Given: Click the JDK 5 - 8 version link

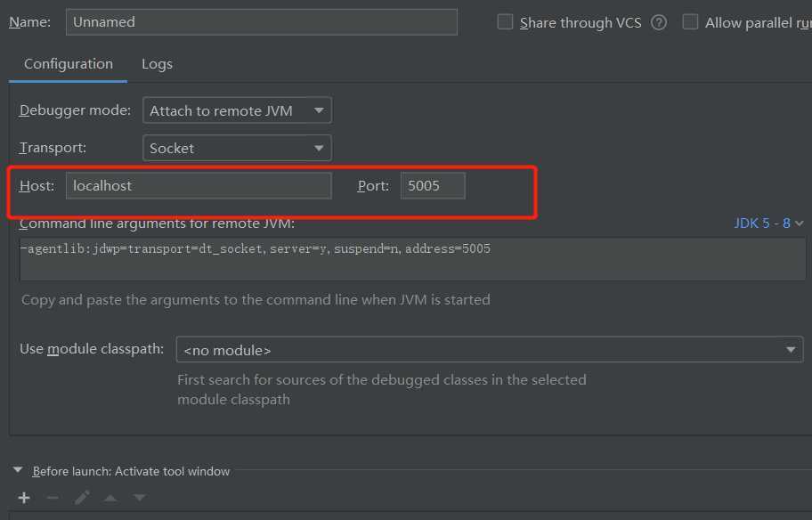Looking at the screenshot, I should click(762, 223).
